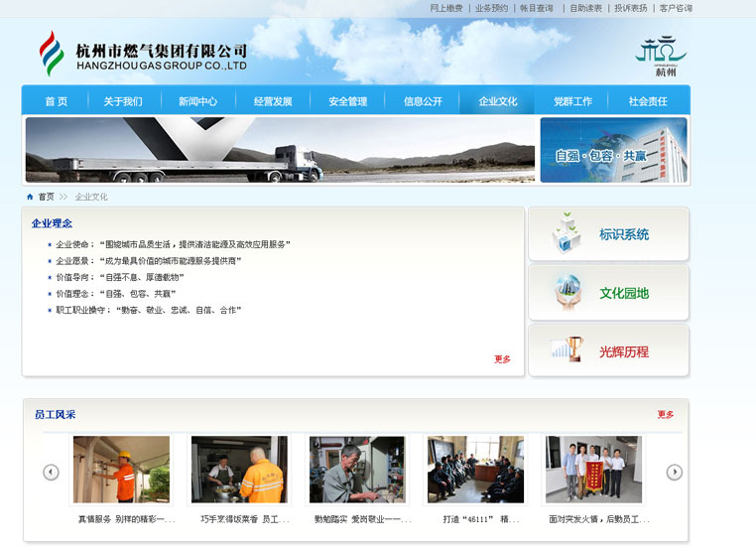
Task: Open the group photo holding red banner
Action: [593, 470]
